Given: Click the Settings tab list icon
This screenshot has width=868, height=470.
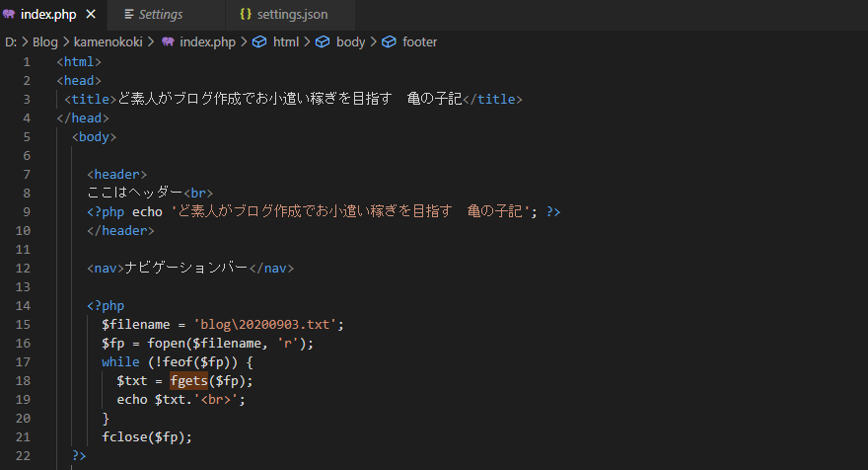Looking at the screenshot, I should tap(129, 15).
